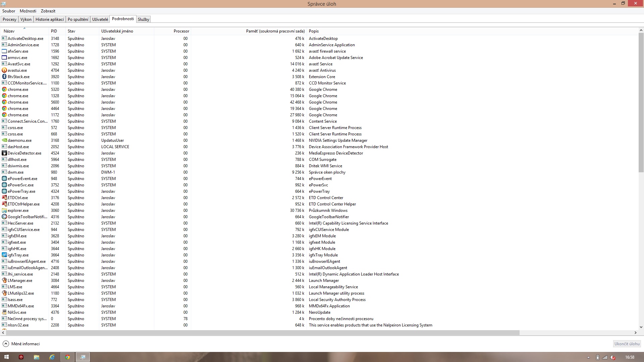Click the Task Manager taskbar icon
This screenshot has width=644, height=362.
(83, 357)
